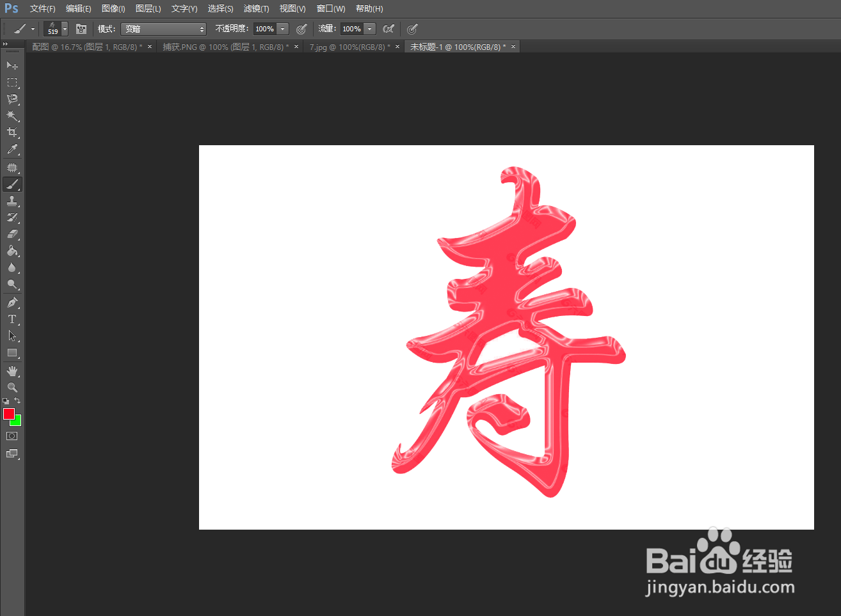This screenshot has height=616, width=841.
Task: Switch to the 7.jpg document tab
Action: 349,47
